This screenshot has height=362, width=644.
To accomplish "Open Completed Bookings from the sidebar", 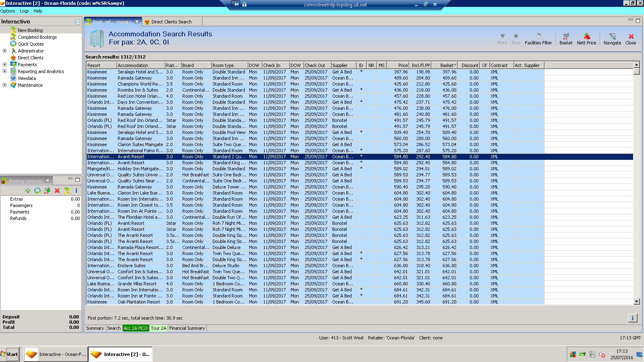I will coord(37,37).
